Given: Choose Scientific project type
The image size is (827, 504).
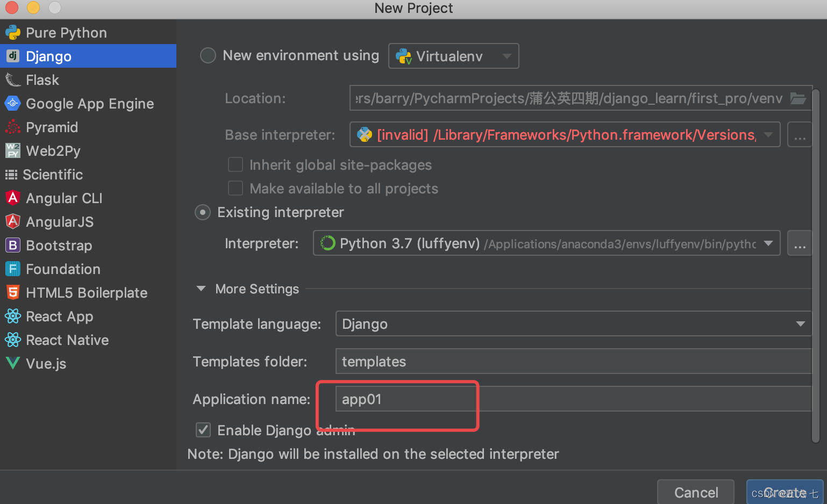Looking at the screenshot, I should click(88, 174).
